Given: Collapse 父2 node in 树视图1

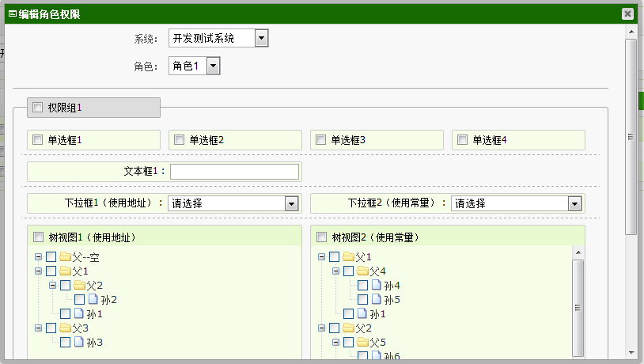Looking at the screenshot, I should tap(52, 285).
